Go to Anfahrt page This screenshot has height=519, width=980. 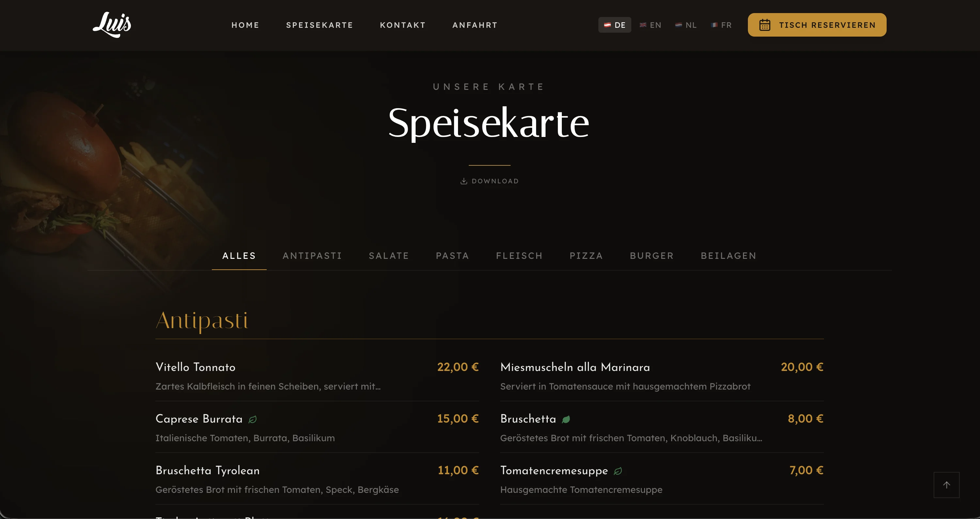tap(475, 25)
